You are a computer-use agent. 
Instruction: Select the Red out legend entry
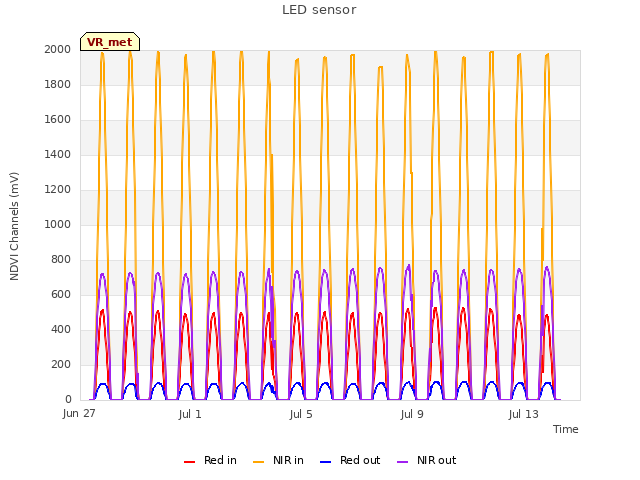tap(350, 460)
